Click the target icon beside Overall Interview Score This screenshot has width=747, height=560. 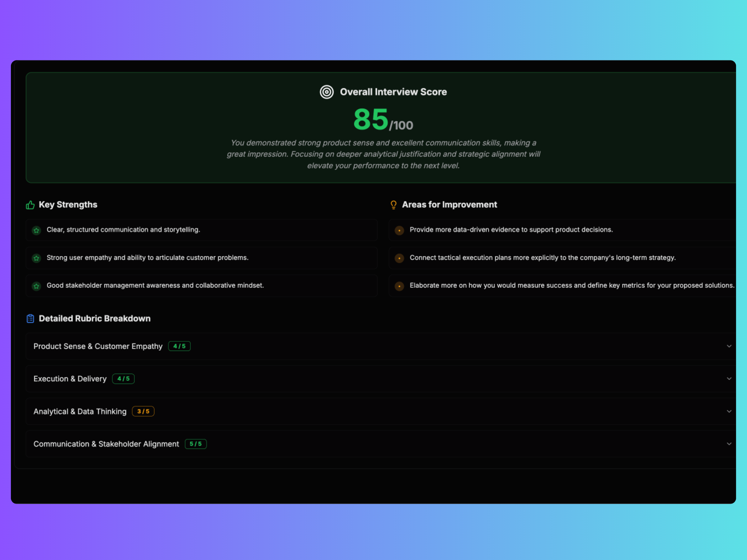(x=327, y=92)
